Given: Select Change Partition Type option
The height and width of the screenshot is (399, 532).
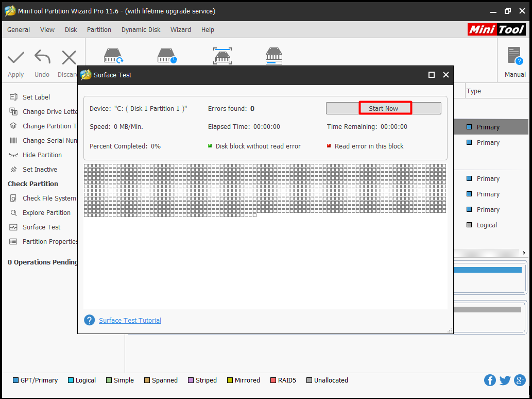Looking at the screenshot, I should click(x=43, y=126).
